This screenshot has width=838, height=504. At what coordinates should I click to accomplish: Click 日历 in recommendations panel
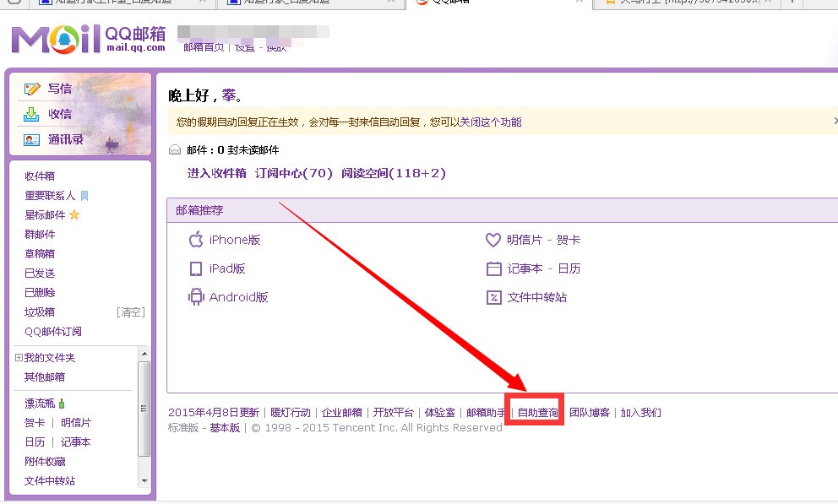(569, 268)
